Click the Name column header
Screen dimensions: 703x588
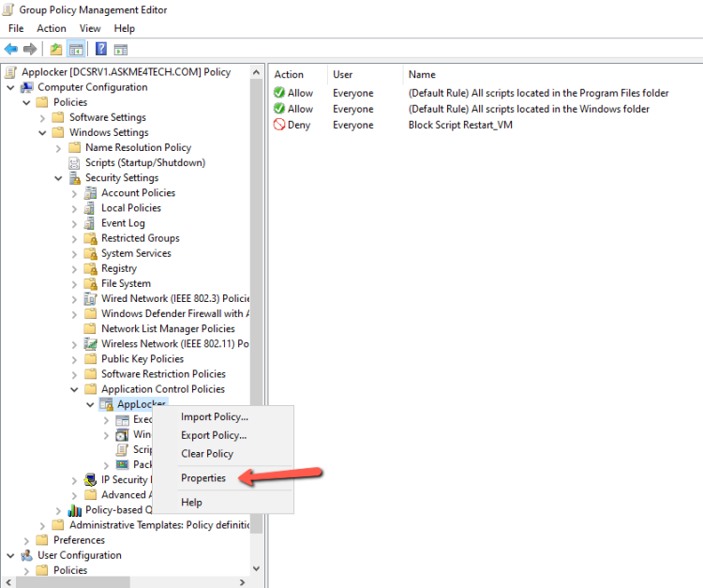point(422,74)
